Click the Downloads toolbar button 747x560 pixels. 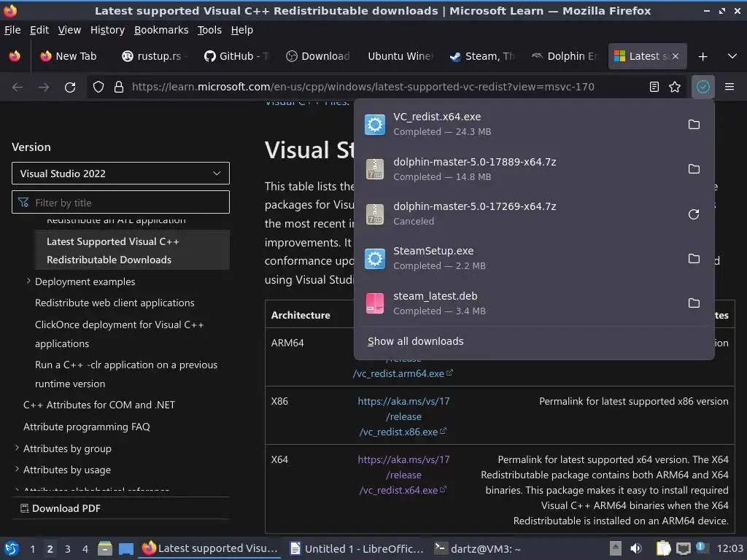click(x=703, y=87)
